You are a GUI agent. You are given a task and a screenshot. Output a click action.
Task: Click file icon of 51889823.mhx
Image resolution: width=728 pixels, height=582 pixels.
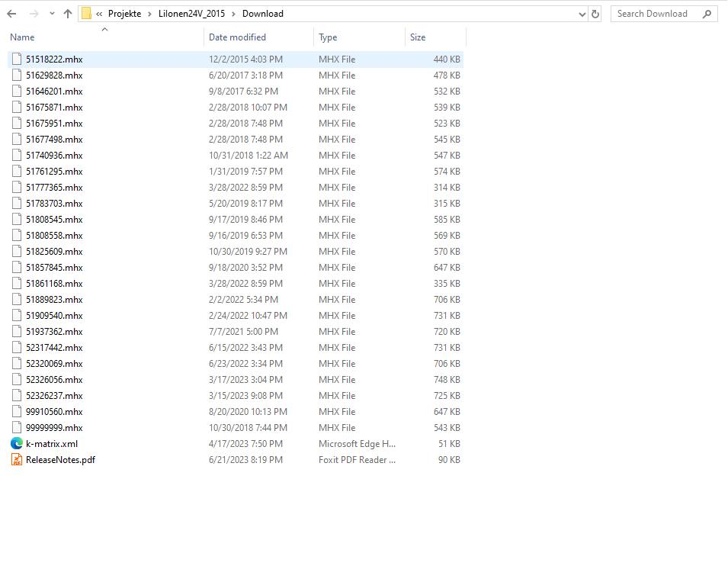[17, 299]
